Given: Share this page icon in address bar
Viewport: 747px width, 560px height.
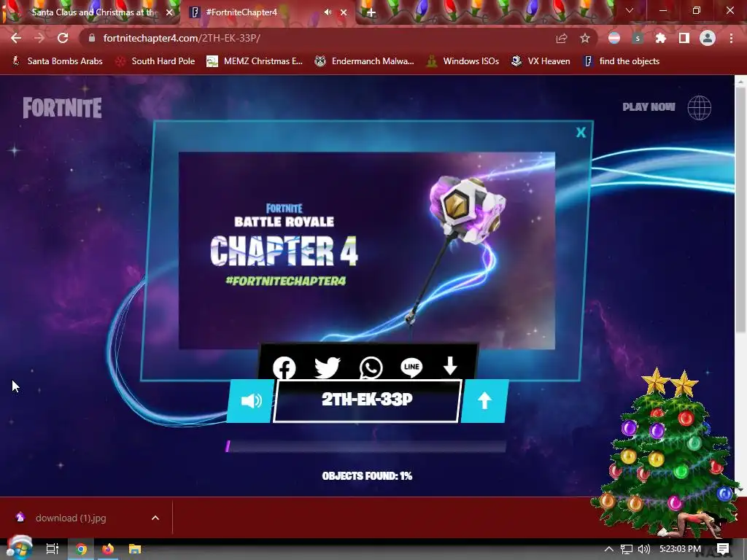Looking at the screenshot, I should 562,38.
